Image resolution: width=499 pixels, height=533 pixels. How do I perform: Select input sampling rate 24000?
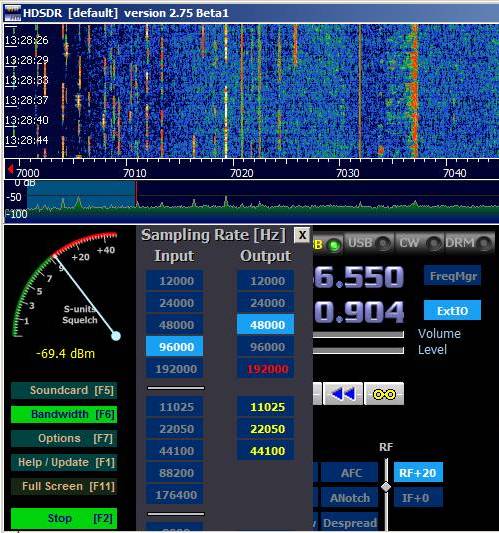click(175, 303)
